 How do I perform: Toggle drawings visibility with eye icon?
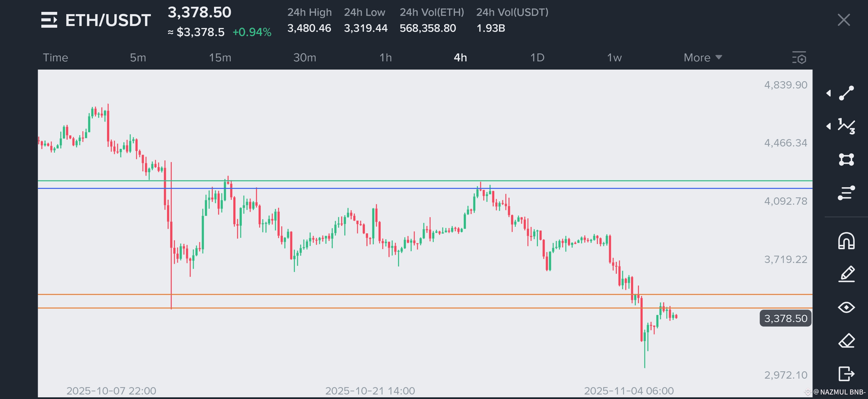pos(846,307)
